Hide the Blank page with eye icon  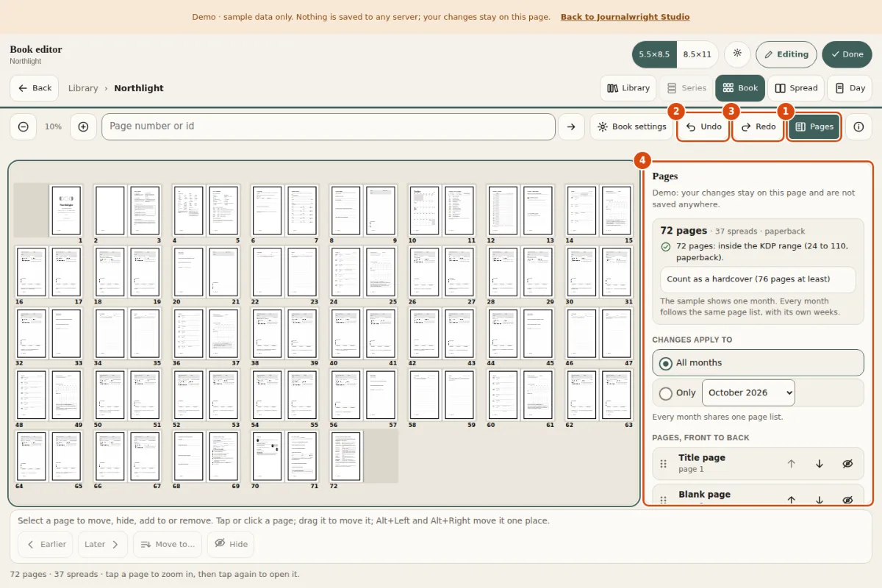[x=847, y=500]
